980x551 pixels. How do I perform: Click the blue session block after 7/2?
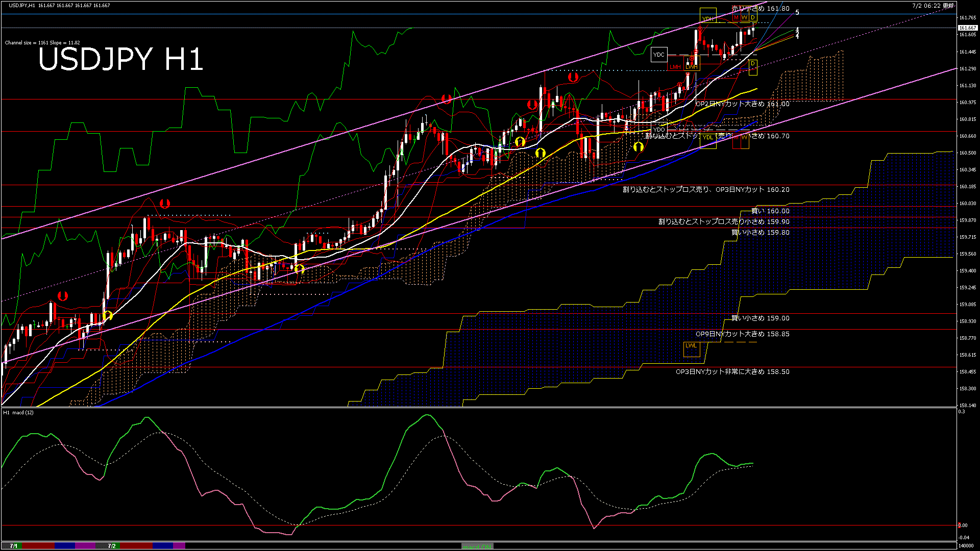(x=163, y=546)
